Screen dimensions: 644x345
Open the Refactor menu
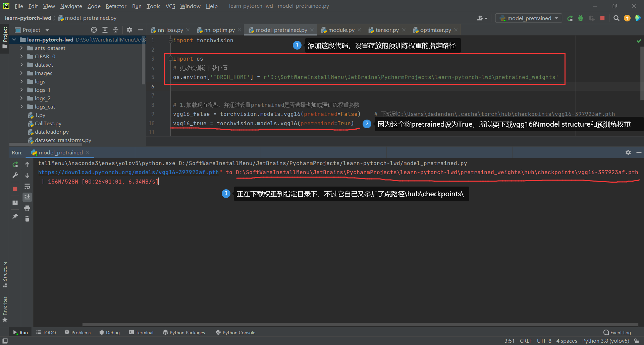[116, 6]
